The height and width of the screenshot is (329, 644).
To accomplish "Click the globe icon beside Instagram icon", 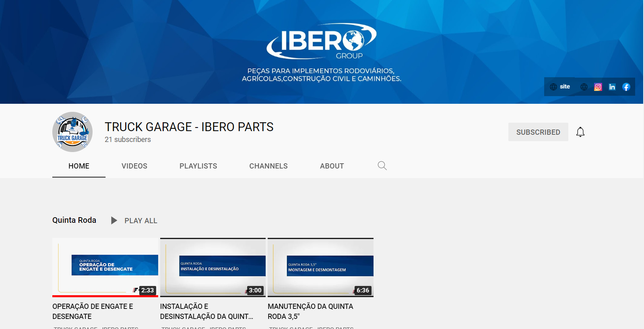I will [584, 87].
